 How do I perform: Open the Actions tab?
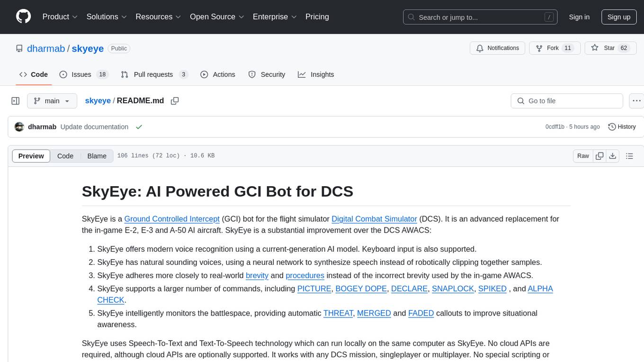coord(218,74)
